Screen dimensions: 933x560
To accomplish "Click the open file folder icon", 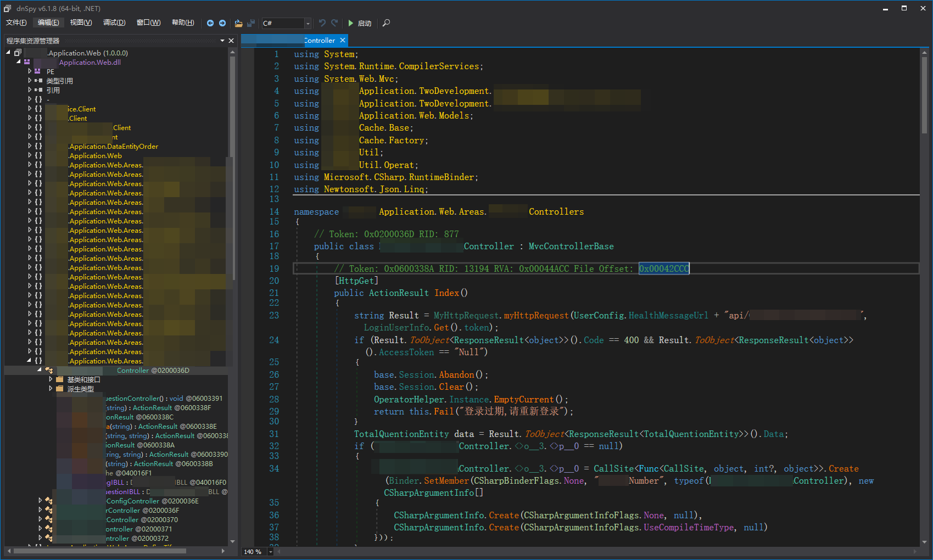I will click(x=238, y=23).
